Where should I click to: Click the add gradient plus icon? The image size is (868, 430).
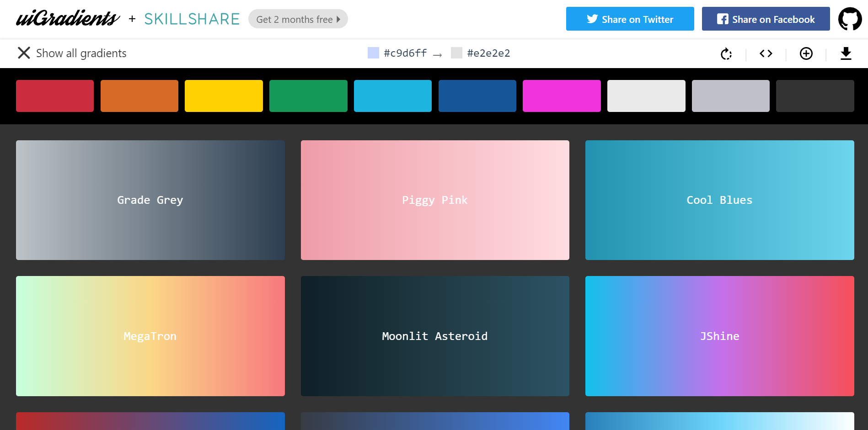tap(806, 54)
